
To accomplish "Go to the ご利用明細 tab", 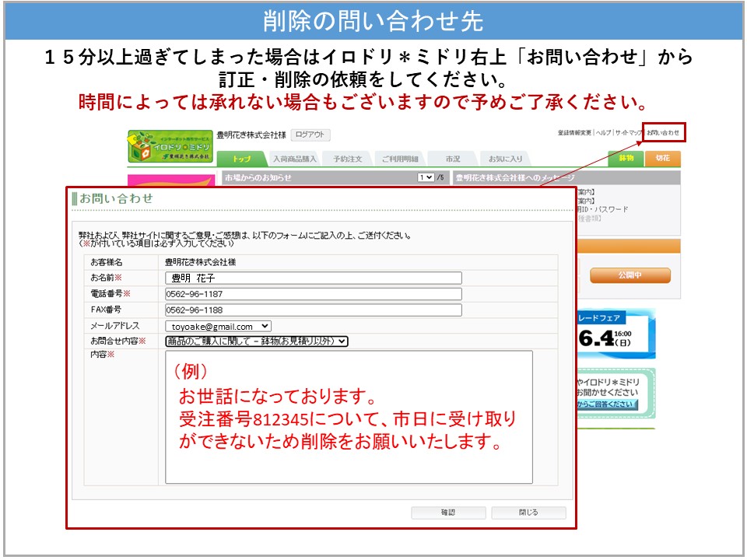I will (400, 159).
